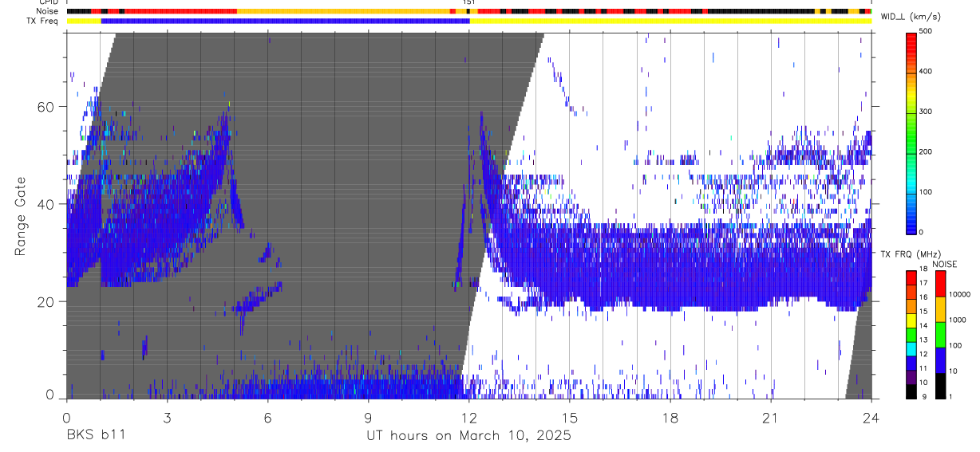Click the '13' tick on TX FRQ legend
980x452 pixels.
pos(924,340)
